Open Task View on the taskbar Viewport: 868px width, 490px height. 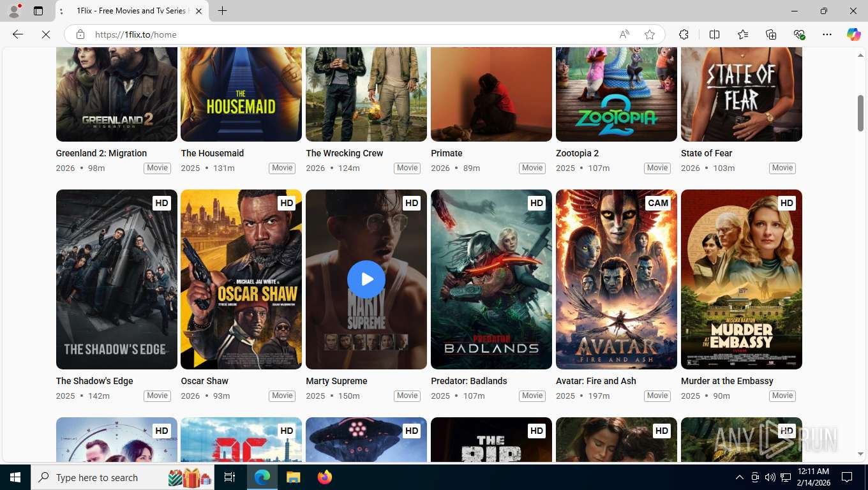click(x=230, y=477)
